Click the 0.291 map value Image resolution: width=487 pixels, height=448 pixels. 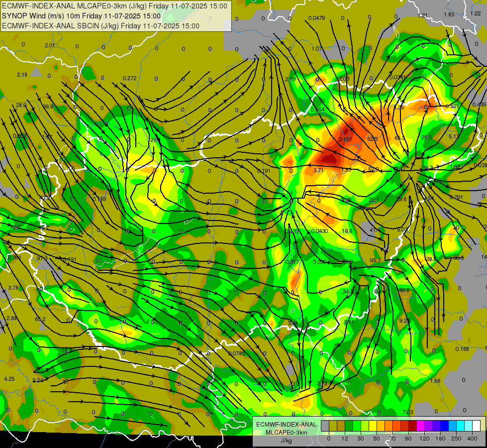[x=456, y=197]
